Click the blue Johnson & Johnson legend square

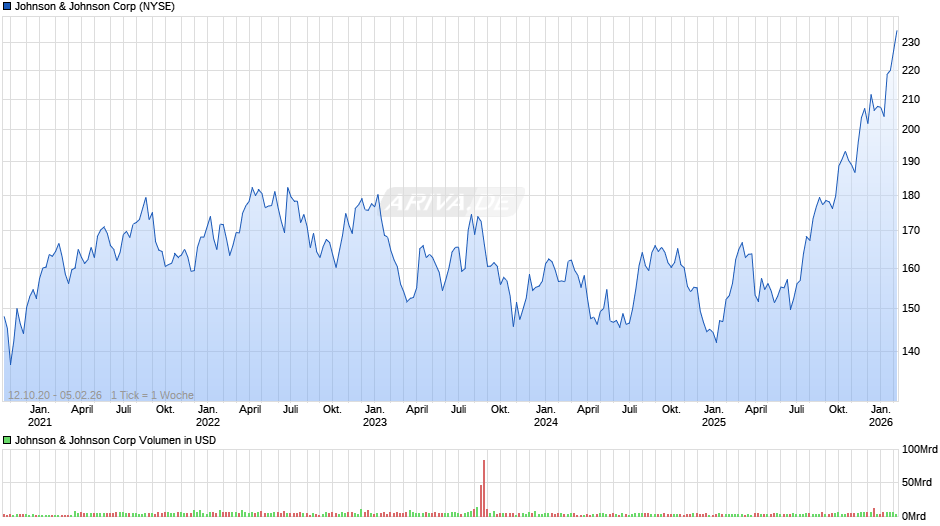[x=7, y=7]
